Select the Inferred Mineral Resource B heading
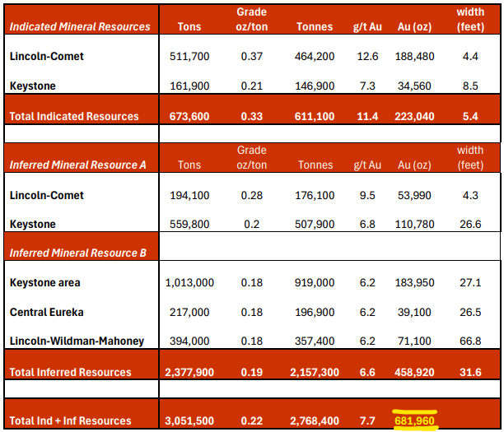Image resolution: width=504 pixels, height=432 pixels. (77, 252)
